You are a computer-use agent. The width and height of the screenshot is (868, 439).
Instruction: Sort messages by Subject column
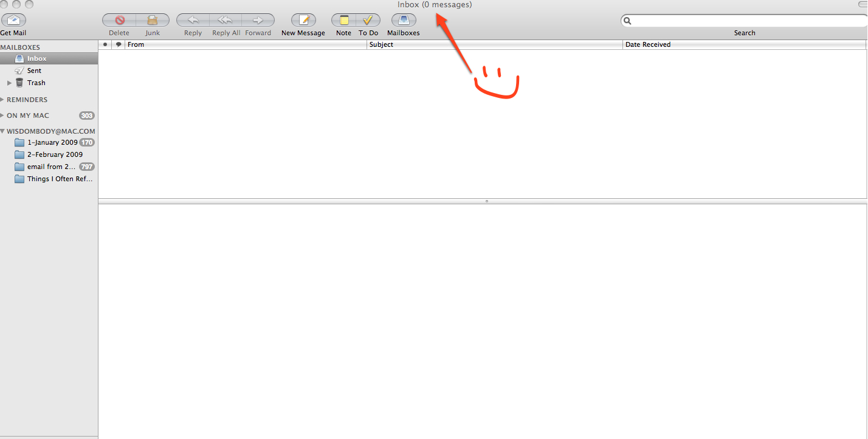pos(494,44)
